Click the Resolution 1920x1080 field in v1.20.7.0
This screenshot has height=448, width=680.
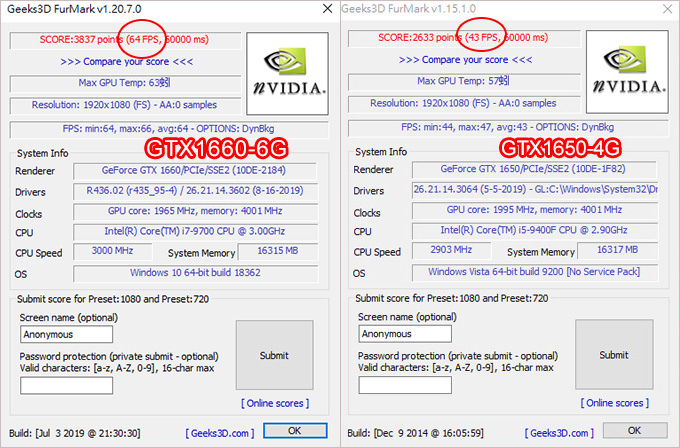pyautogui.click(x=125, y=105)
